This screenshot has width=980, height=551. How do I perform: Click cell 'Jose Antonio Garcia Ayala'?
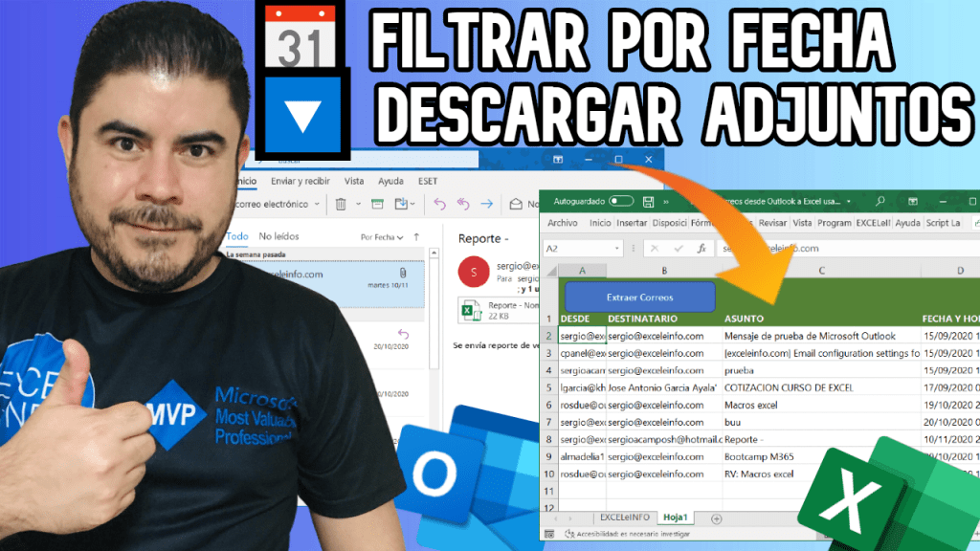tap(664, 388)
